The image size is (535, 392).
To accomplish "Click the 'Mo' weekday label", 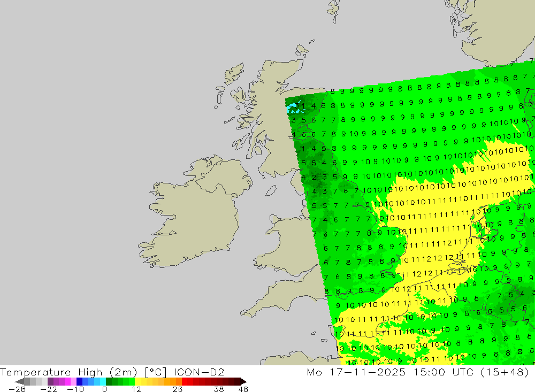I will [314, 372].
